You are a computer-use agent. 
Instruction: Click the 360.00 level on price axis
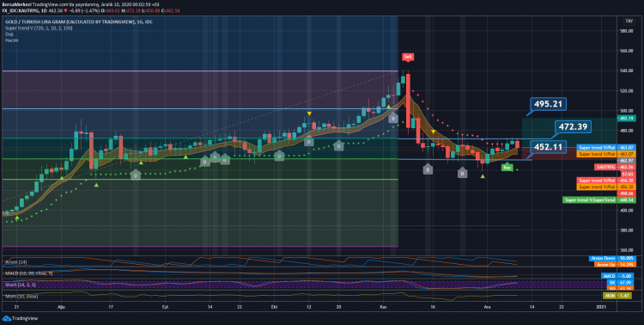[x=626, y=250]
